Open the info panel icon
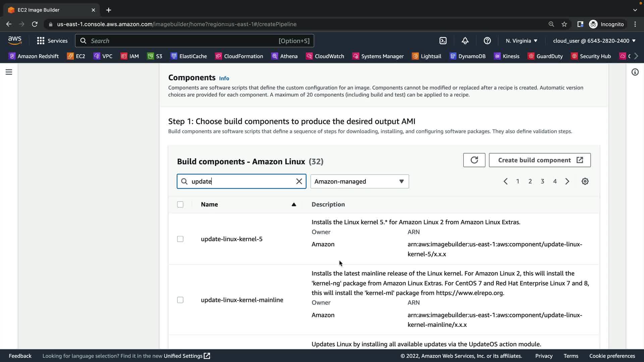This screenshot has height=362, width=644. tap(635, 72)
